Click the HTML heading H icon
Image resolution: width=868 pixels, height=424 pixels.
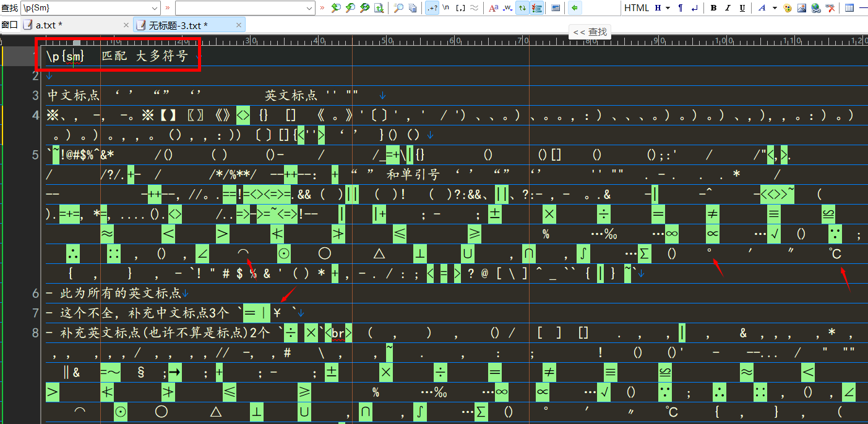click(658, 8)
